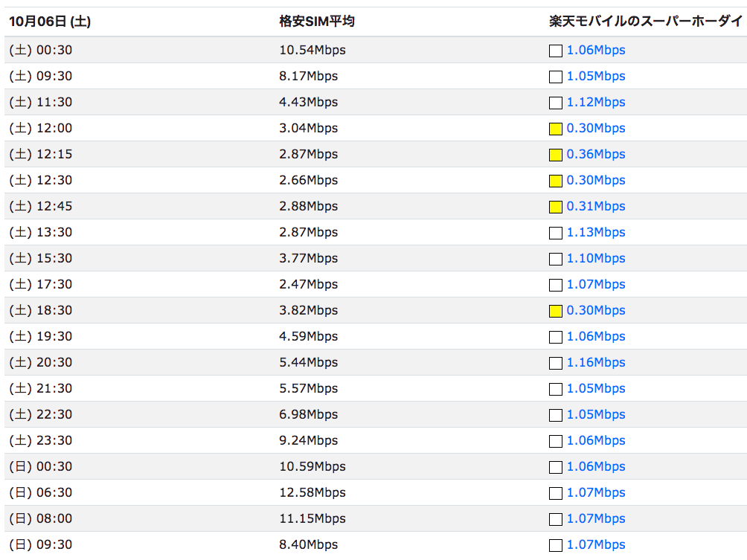
Task: Click the 楽天モバイルのスーパーホーダイ column header
Action: 646,22
